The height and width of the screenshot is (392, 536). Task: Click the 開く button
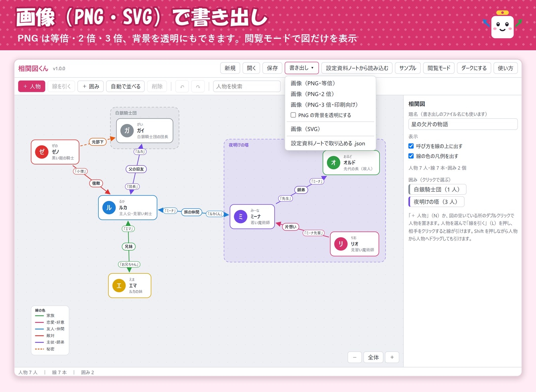click(x=251, y=68)
